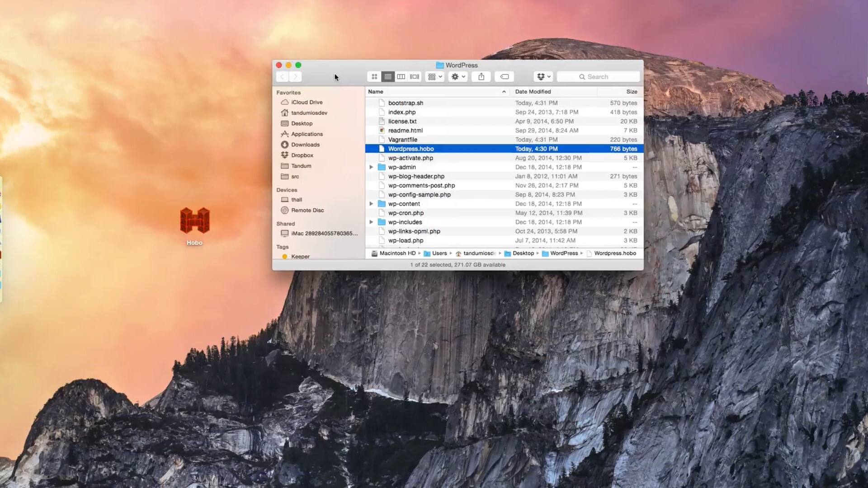The height and width of the screenshot is (488, 868).
Task: Select the wp-blog-header.php file
Action: pyautogui.click(x=504, y=176)
